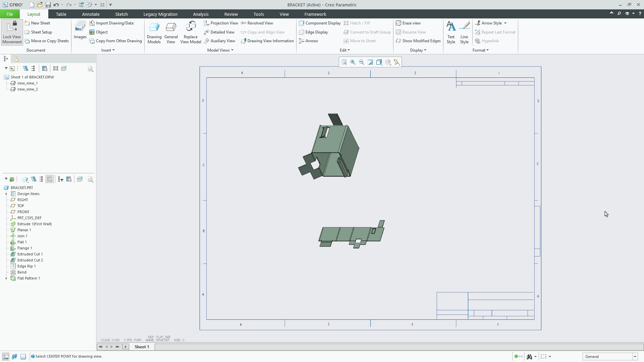The height and width of the screenshot is (362, 644).
Task: Click Arrows button in Edit group
Action: pos(309,41)
